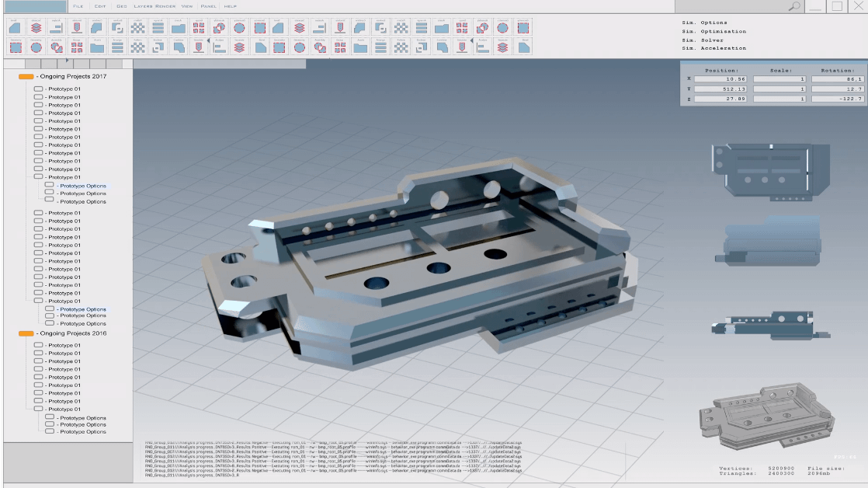Open the File menu

pos(78,6)
